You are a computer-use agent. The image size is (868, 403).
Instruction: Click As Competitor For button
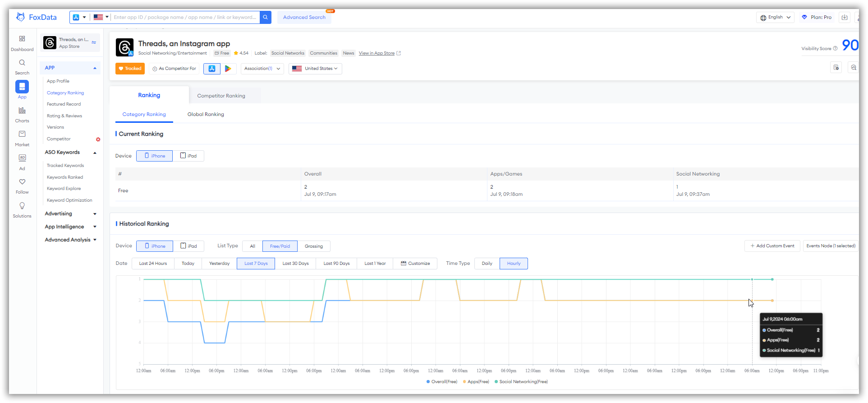coord(174,69)
